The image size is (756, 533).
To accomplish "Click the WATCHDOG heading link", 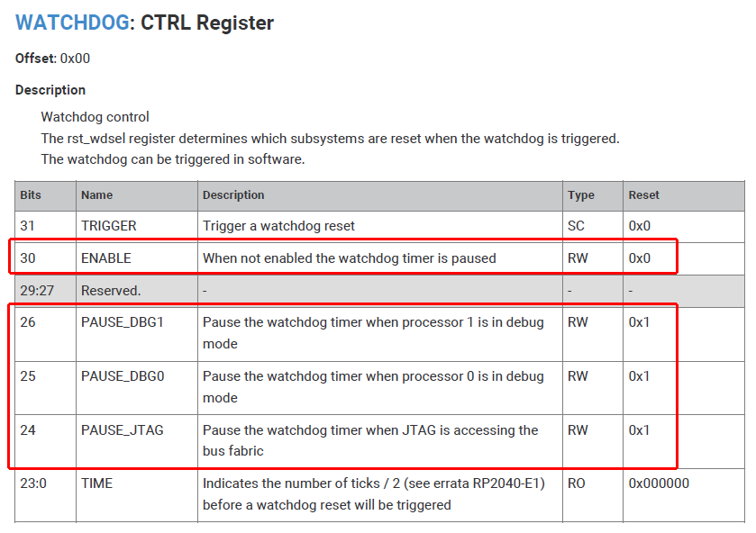I will tap(72, 23).
